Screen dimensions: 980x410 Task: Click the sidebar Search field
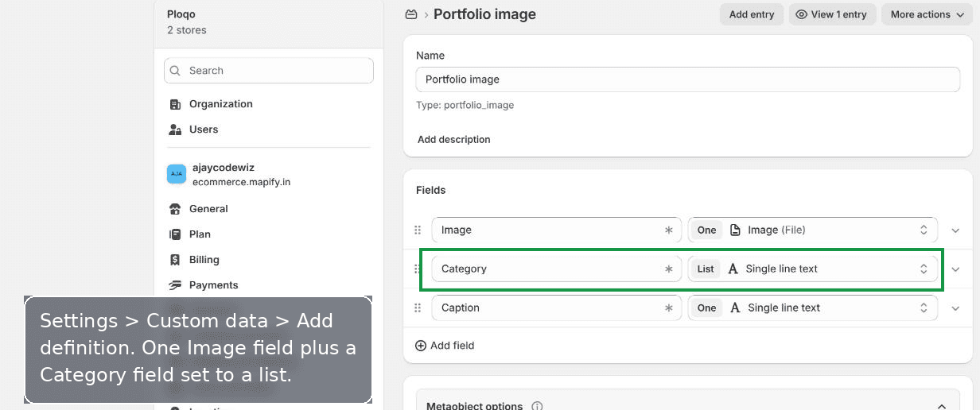pos(269,71)
